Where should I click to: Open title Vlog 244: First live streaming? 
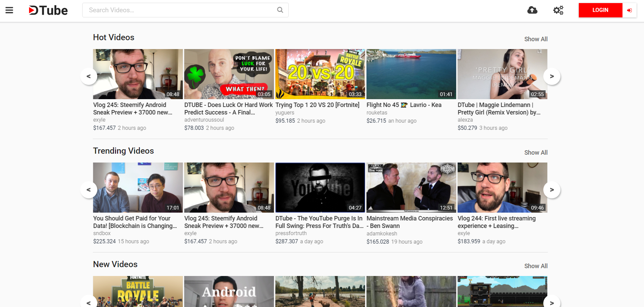pyautogui.click(x=497, y=222)
